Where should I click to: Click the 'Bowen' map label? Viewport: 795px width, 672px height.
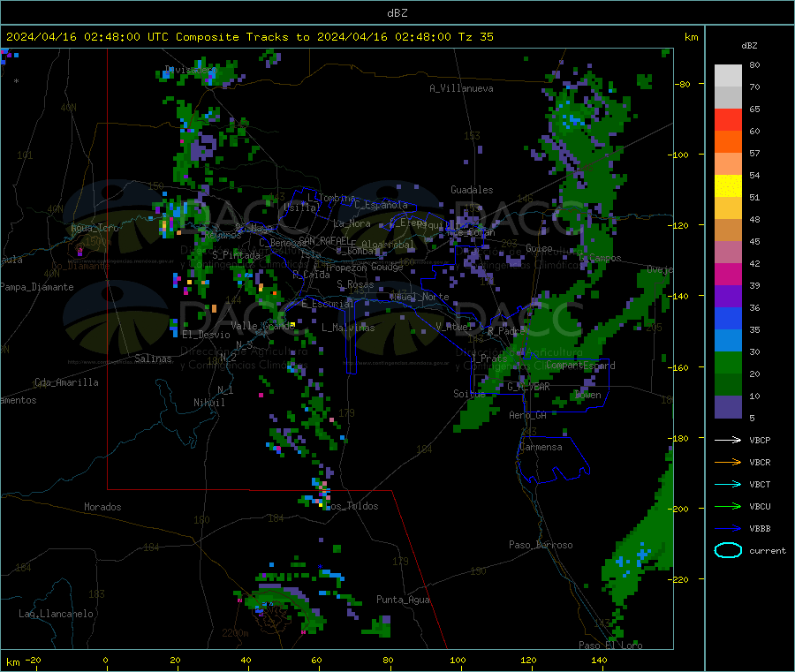tap(588, 395)
